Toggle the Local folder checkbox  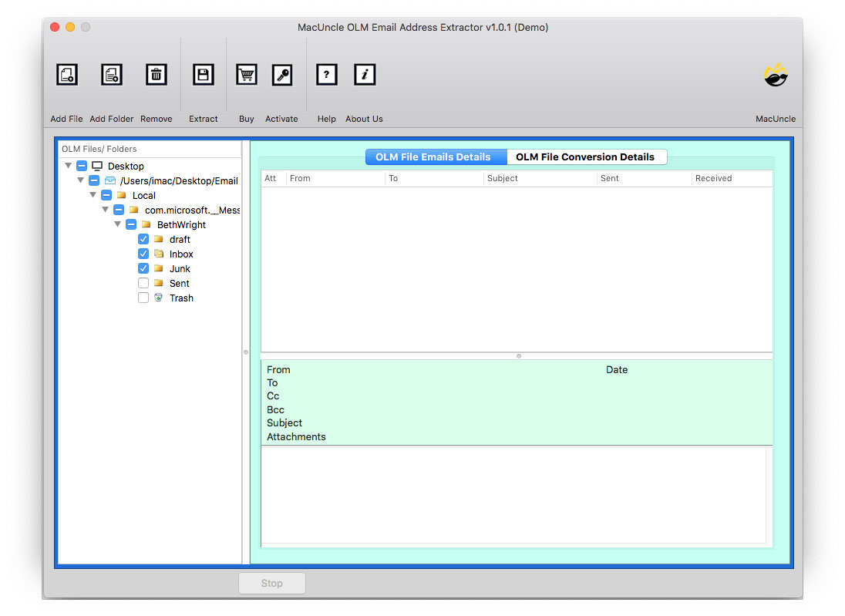pos(106,194)
